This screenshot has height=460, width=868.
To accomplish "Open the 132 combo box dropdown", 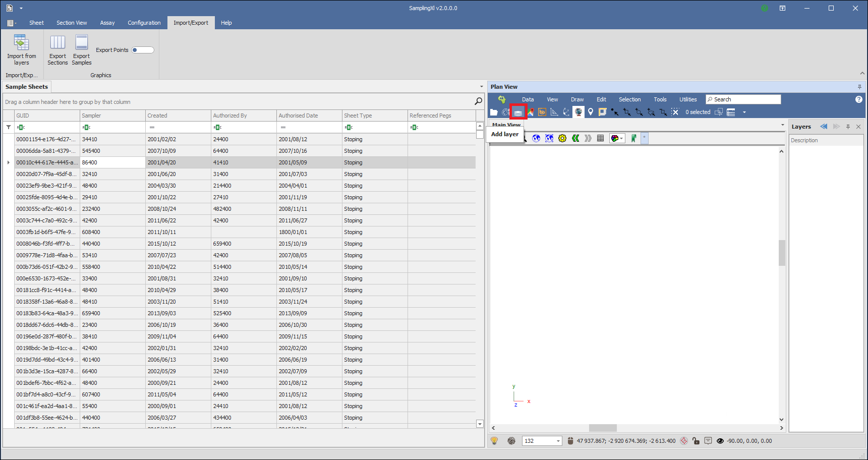I will (558, 441).
